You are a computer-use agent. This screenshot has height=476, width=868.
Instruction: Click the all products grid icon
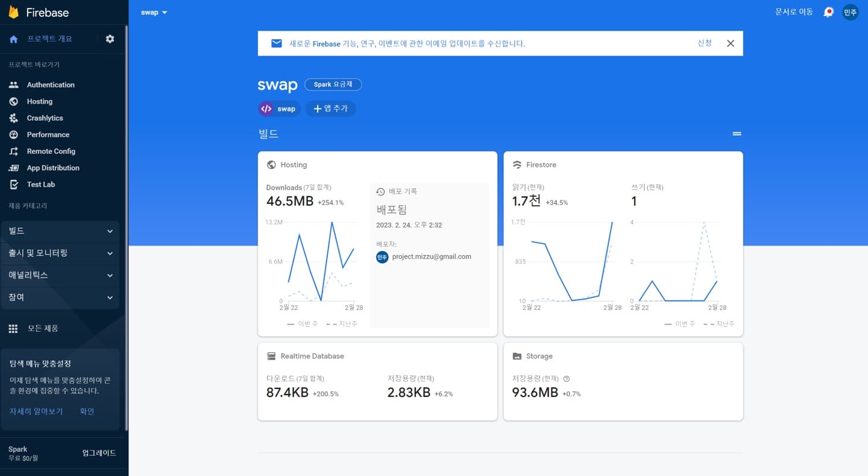13,329
